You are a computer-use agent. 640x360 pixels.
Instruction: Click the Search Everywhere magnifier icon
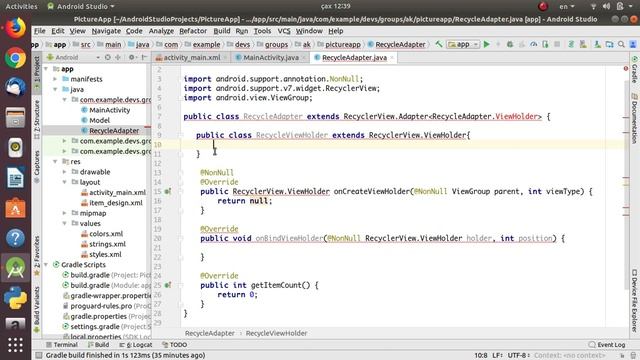coord(621,44)
